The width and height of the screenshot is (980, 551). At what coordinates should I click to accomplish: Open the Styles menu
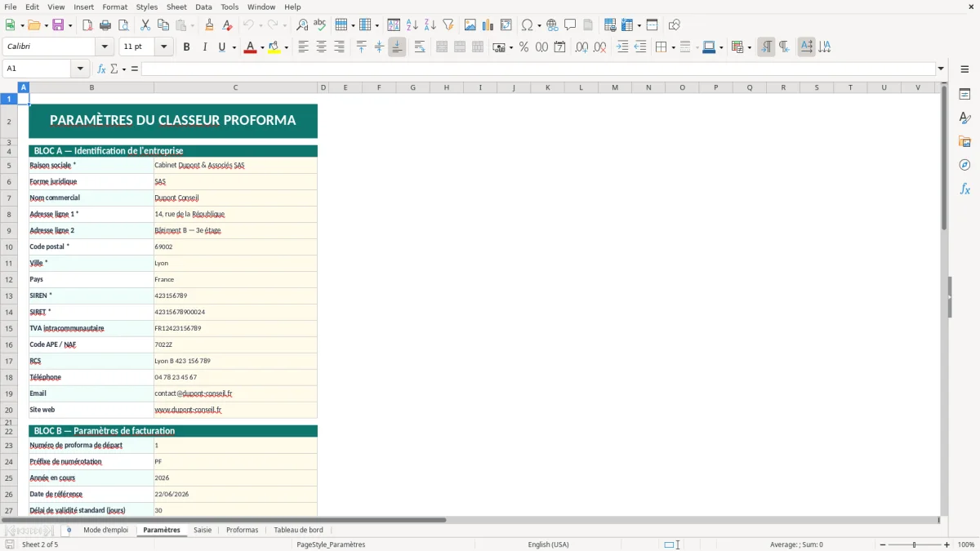[147, 7]
